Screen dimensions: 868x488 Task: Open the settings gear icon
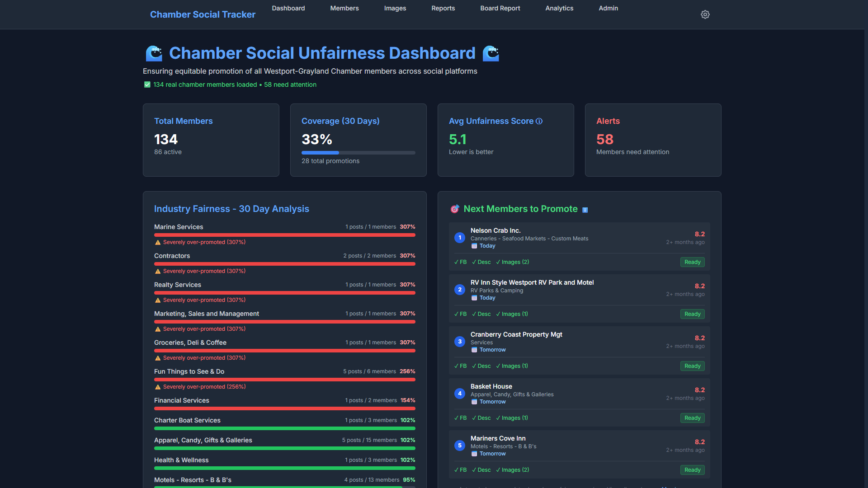(705, 14)
